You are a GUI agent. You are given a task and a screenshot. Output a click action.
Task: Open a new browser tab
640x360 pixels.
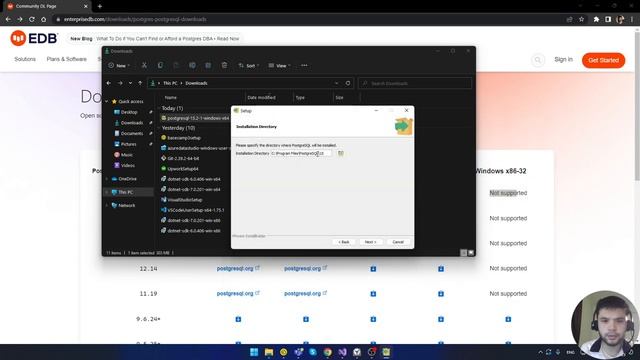100,7
